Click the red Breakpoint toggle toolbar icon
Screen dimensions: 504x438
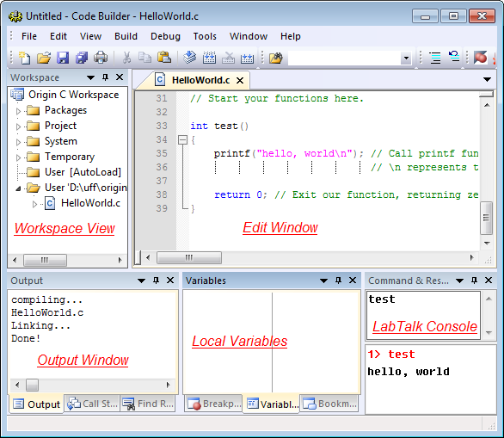tap(481, 58)
